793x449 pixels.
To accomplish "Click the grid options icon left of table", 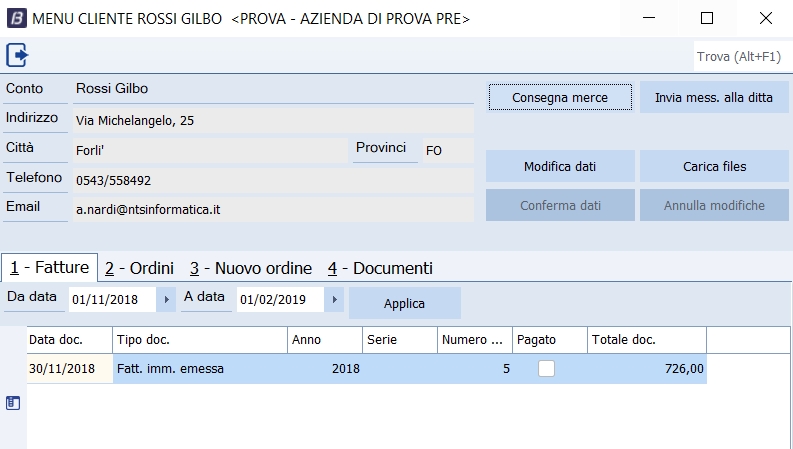I will tap(13, 403).
